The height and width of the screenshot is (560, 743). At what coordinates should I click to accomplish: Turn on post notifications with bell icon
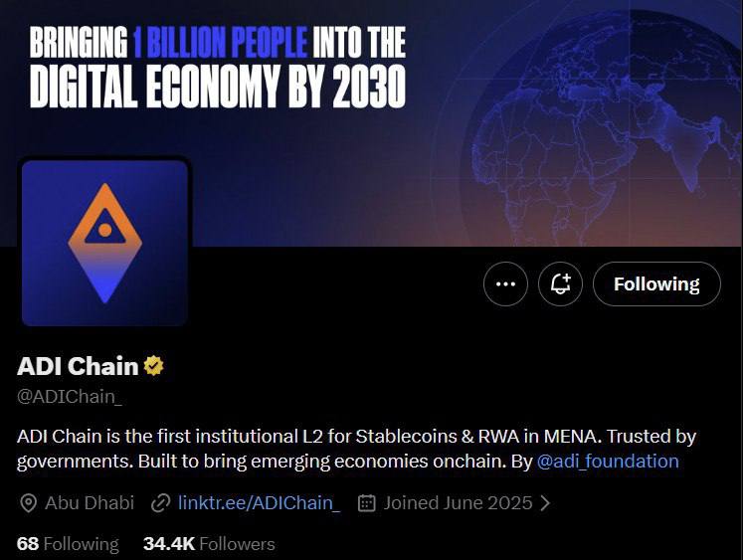pyautogui.click(x=560, y=284)
